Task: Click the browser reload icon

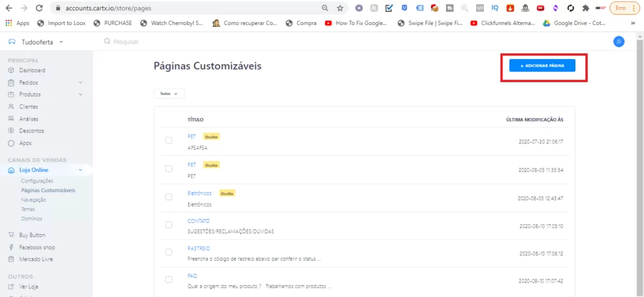Action: coord(39,8)
